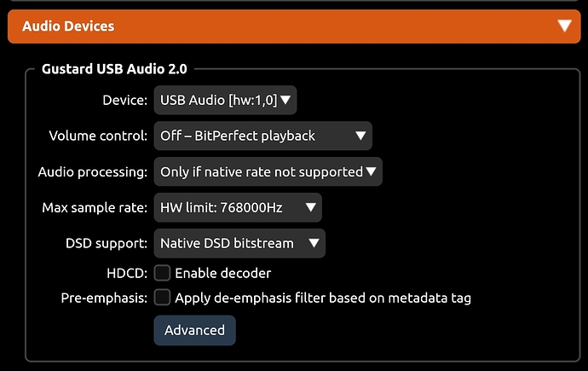Click the Gustard USB Audio 2.0 group title
This screenshot has height=371, width=588.
tap(114, 69)
